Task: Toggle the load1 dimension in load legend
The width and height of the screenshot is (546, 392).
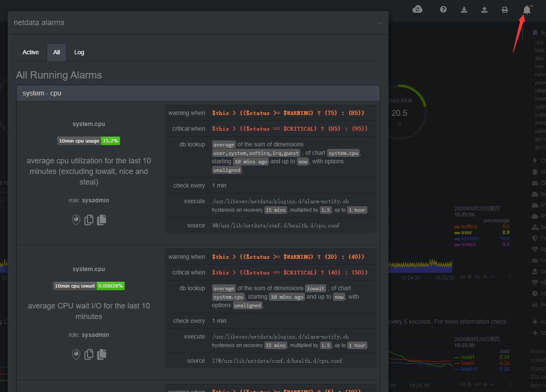Action: tap(468, 357)
